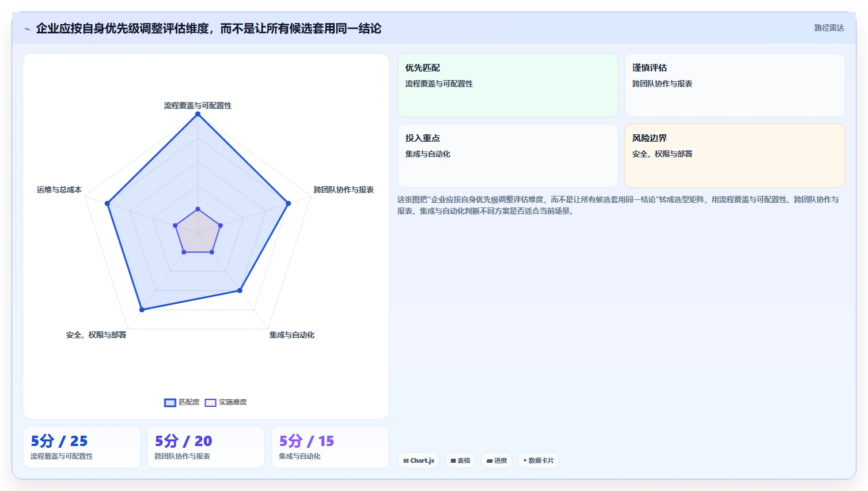868x491 pixels.
Task: Click the 5分 / 25 score card
Action: coord(82,447)
